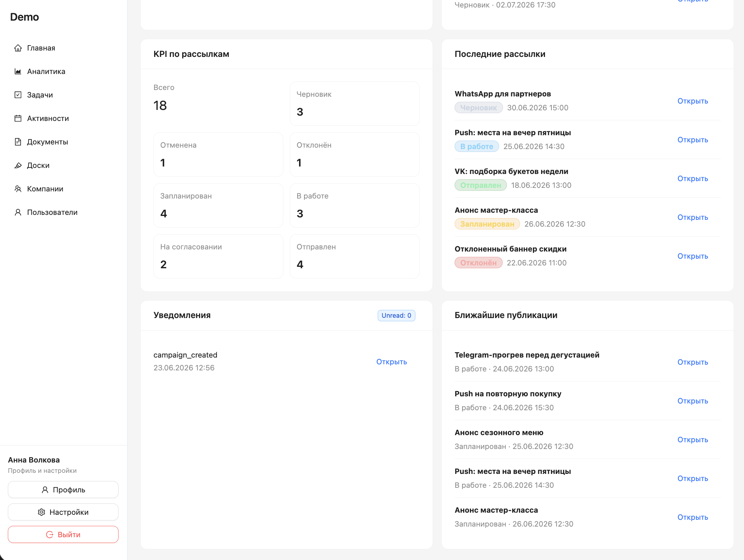Click the date 18.06.2026 13:00
744x560 pixels.
point(541,185)
